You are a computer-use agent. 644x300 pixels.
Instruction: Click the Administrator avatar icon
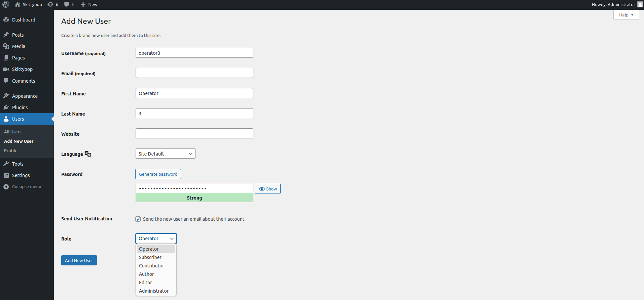pyautogui.click(x=640, y=4)
